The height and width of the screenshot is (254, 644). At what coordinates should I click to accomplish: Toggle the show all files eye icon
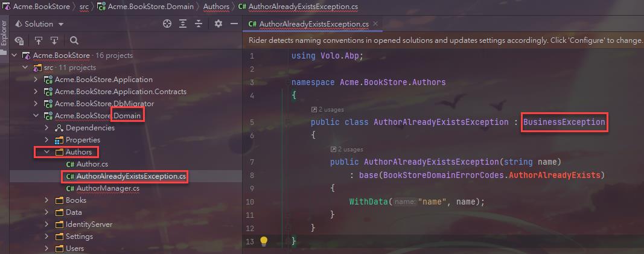tap(19, 40)
